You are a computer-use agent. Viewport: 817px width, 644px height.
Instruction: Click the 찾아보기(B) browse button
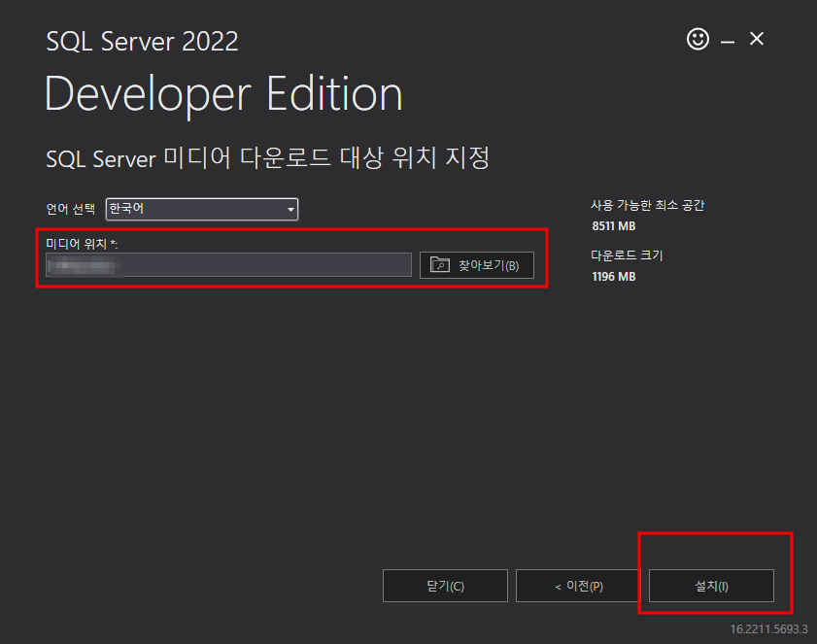[477, 265]
